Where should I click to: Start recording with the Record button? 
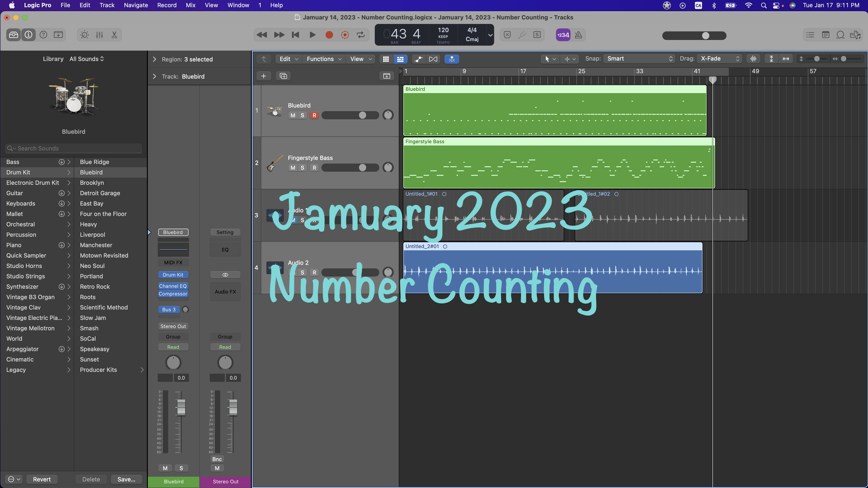pos(329,35)
